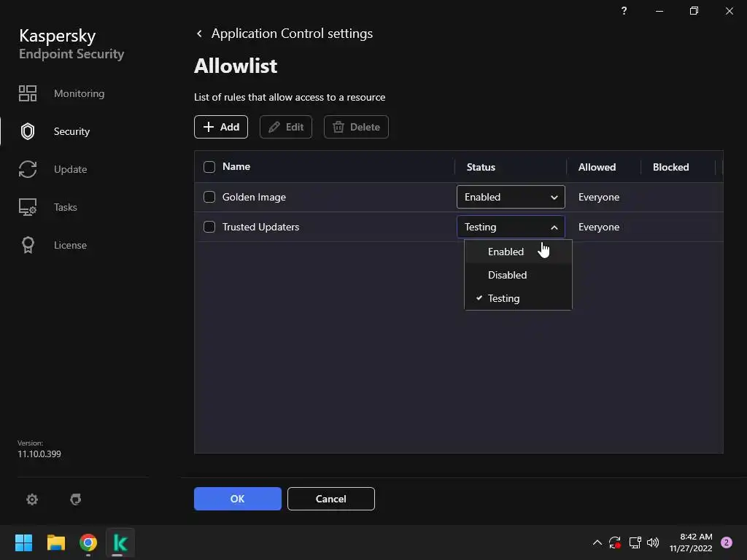
Task: Check the Golden Image rule checkbox
Action: coord(209,197)
